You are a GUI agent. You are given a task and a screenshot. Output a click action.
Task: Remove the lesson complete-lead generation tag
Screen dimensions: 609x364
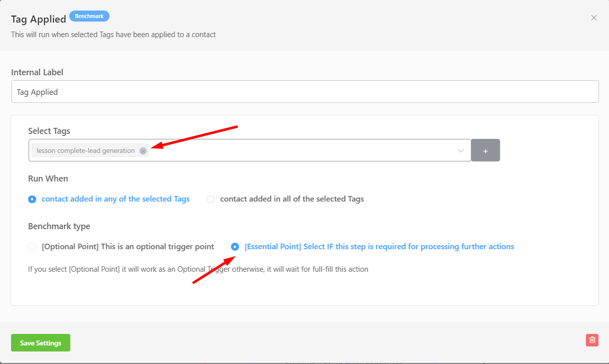click(143, 151)
